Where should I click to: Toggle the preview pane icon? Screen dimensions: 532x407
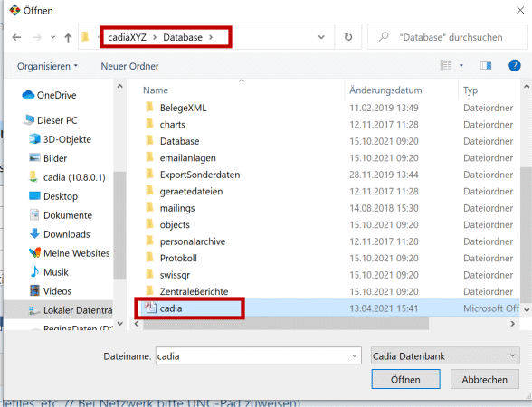tap(486, 65)
